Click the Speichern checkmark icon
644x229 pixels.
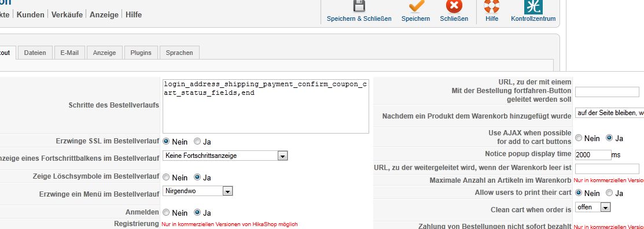coord(416,6)
